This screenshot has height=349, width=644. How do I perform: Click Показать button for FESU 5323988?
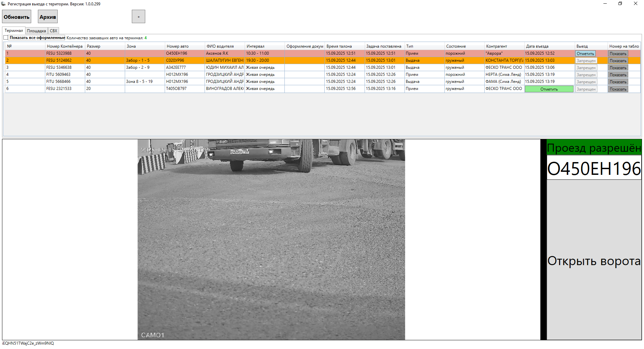pos(618,54)
